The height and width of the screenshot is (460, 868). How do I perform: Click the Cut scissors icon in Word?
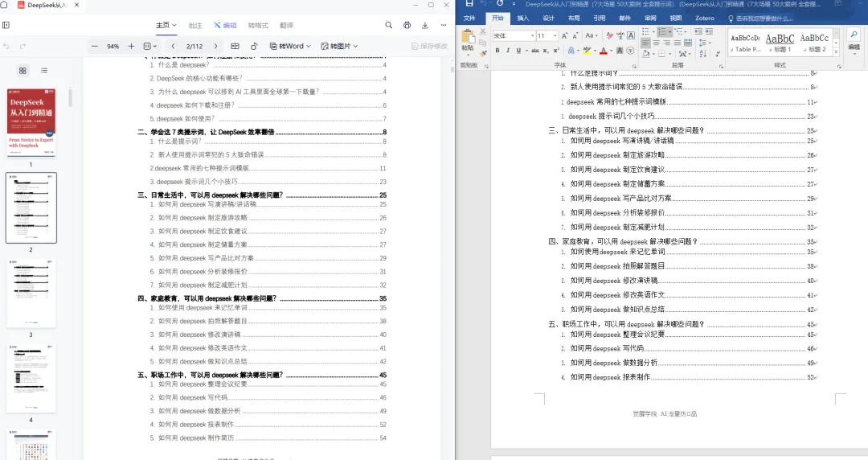coord(483,32)
